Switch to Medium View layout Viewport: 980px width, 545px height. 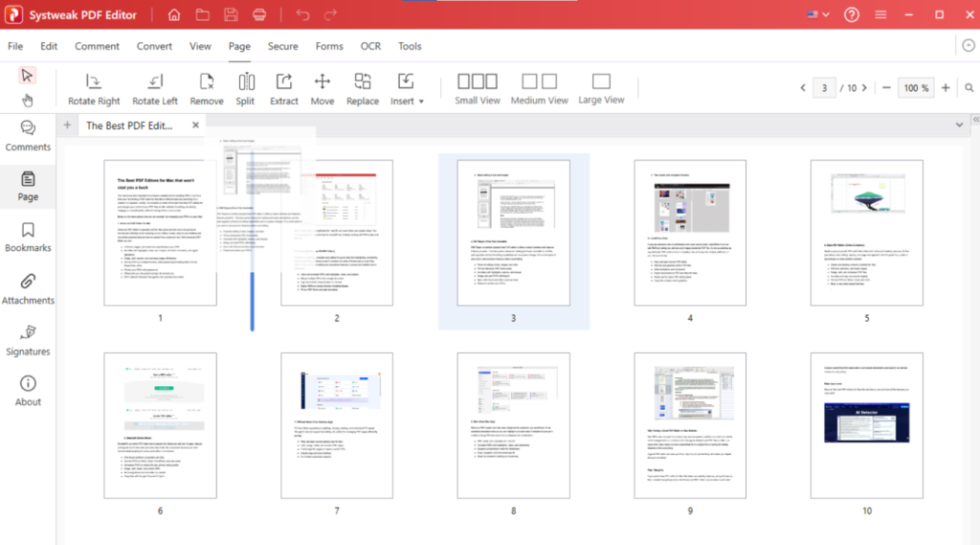click(539, 89)
